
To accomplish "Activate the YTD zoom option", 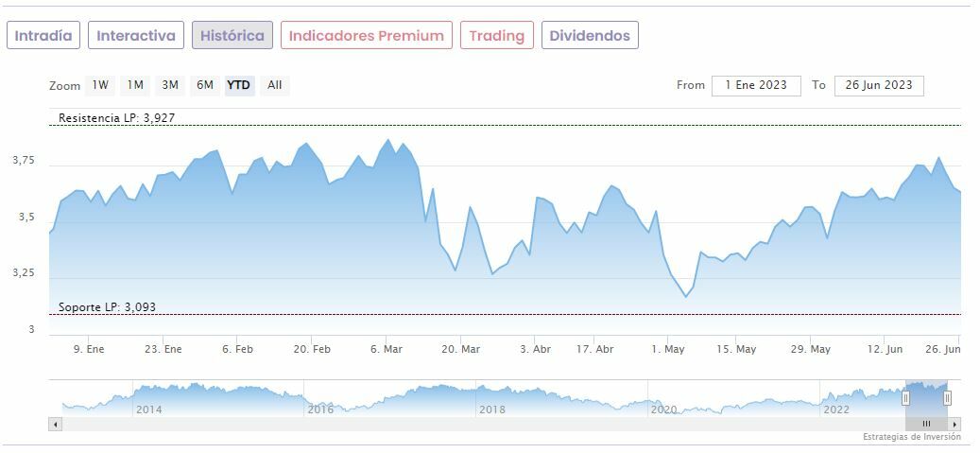I will pyautogui.click(x=239, y=85).
